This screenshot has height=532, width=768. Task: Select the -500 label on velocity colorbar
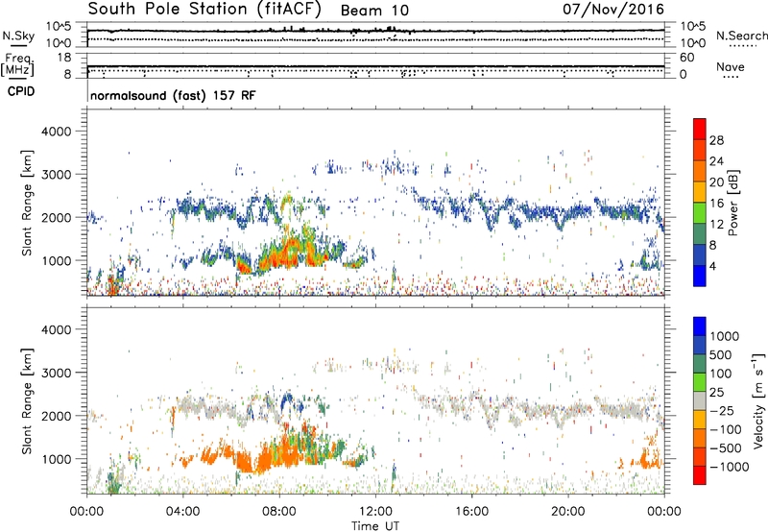pos(726,447)
